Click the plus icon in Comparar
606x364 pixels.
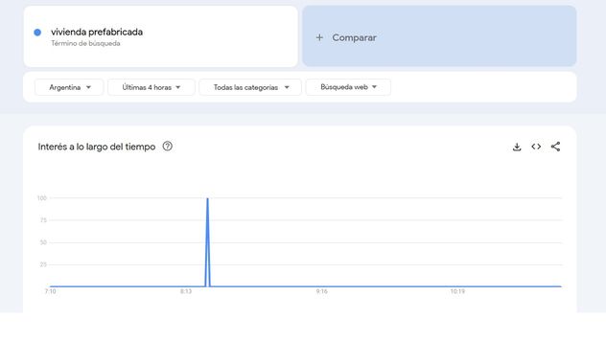point(319,37)
